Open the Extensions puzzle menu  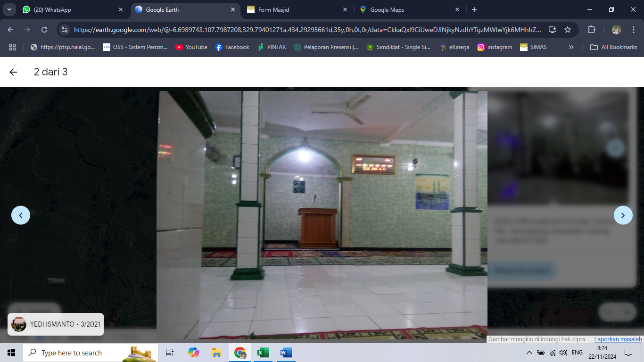tap(591, 30)
